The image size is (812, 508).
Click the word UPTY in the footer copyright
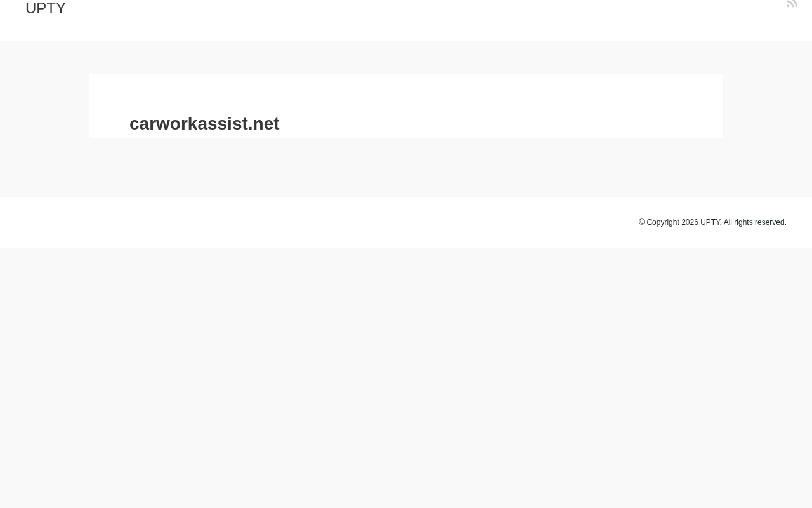point(710,222)
